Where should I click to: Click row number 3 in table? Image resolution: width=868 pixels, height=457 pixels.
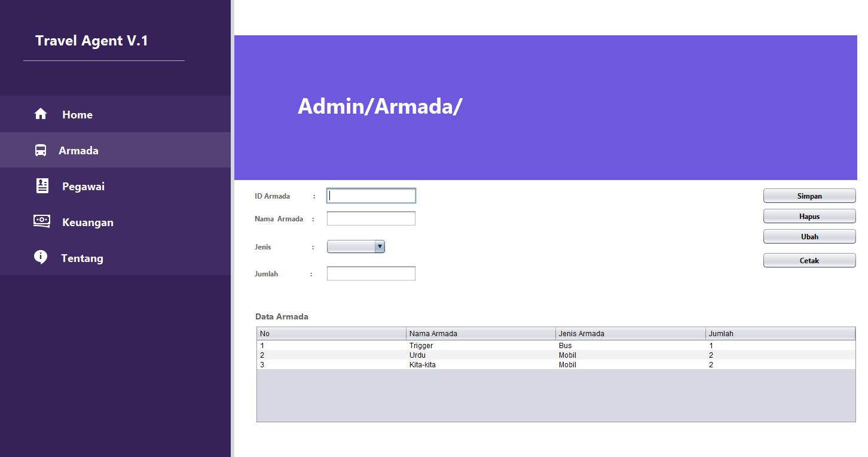click(x=332, y=365)
